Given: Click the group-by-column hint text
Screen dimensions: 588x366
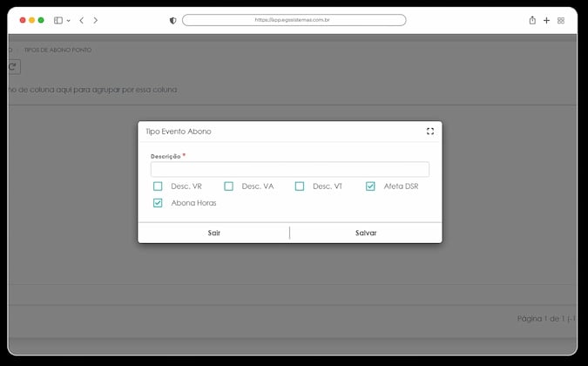Looking at the screenshot, I should (92, 90).
